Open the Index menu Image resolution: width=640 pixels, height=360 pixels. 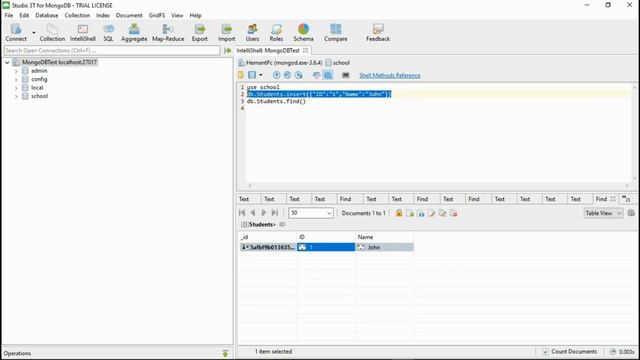click(x=103, y=15)
